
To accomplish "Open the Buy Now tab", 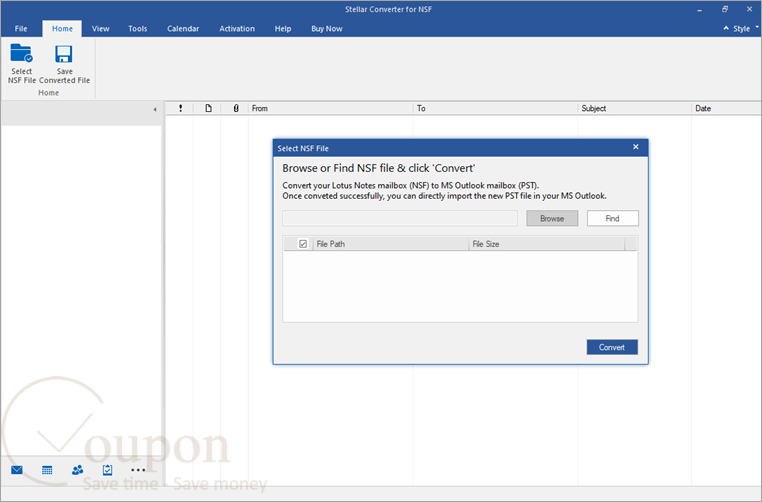I will [327, 29].
